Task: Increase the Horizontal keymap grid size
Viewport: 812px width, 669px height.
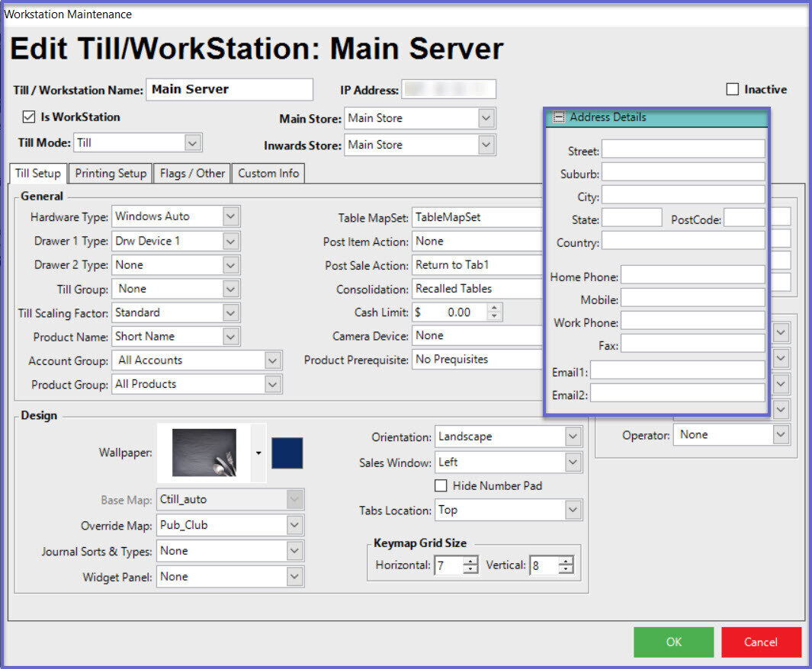Action: coord(470,561)
